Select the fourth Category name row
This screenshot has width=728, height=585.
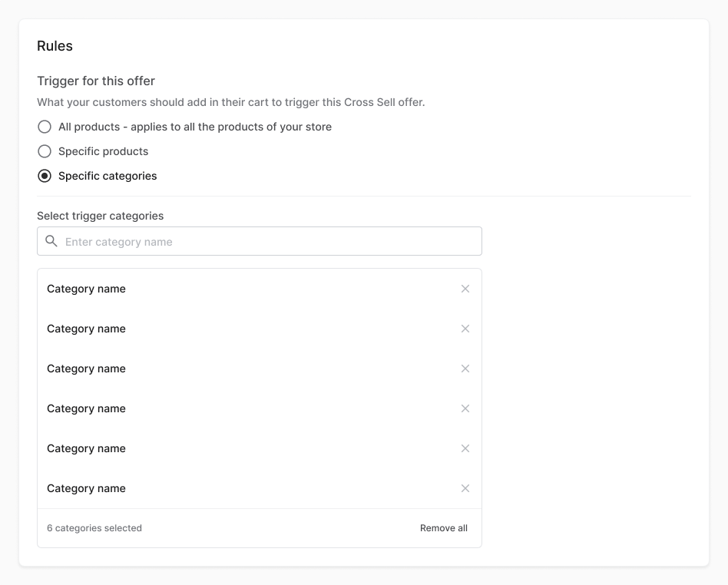(260, 408)
